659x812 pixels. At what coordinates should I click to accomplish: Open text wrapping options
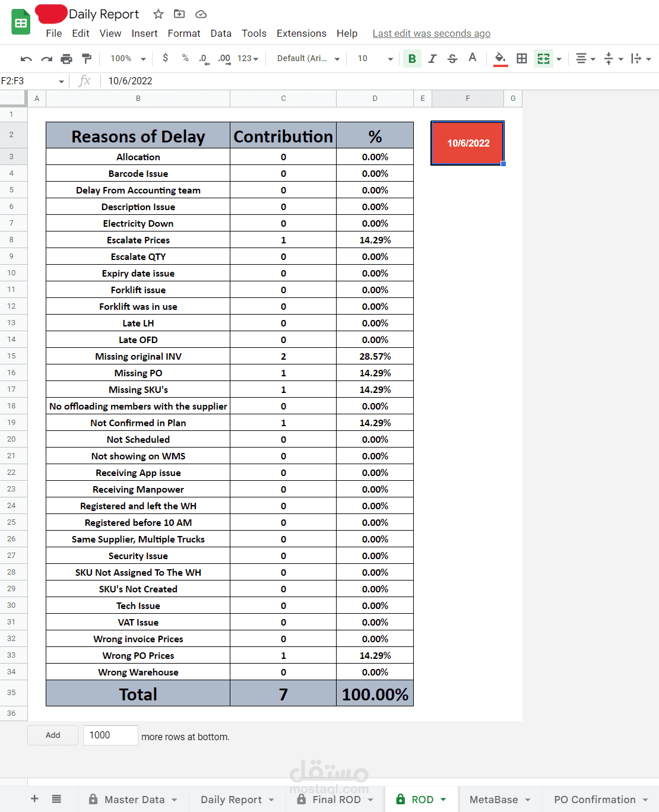641,59
